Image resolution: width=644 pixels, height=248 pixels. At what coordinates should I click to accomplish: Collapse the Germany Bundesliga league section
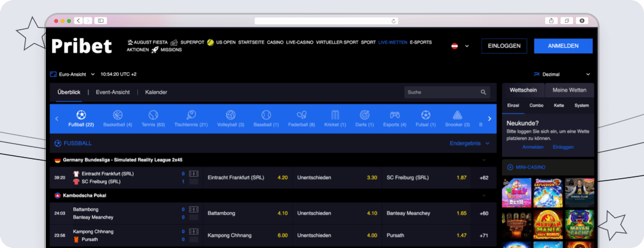484,160
